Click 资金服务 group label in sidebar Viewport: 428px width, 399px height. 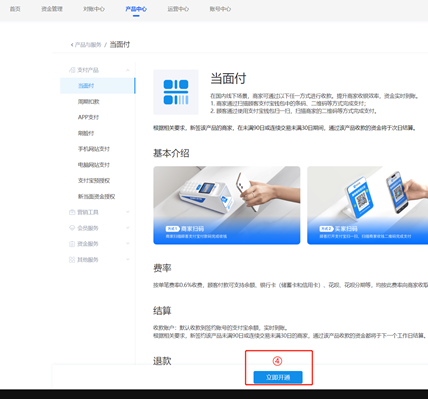[x=88, y=244]
